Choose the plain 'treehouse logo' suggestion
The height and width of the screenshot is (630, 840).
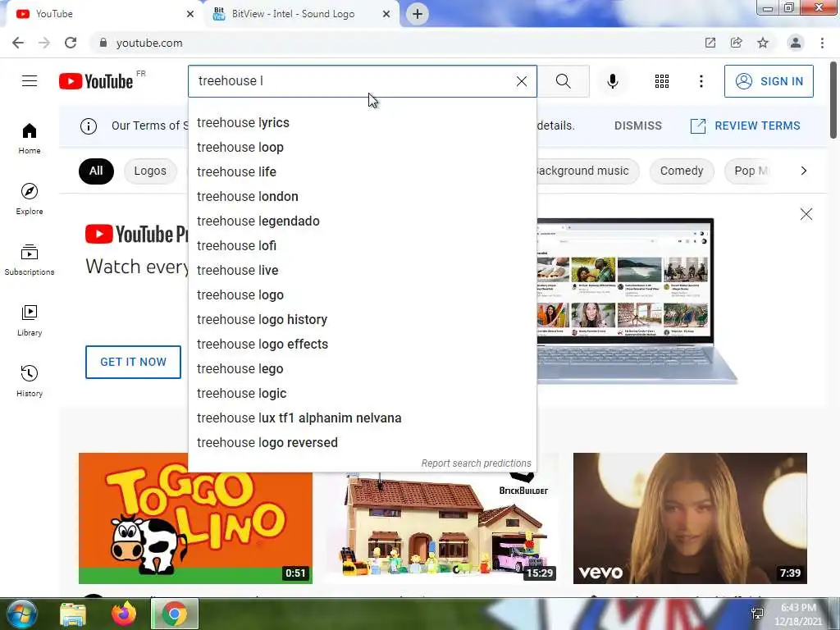(362, 295)
